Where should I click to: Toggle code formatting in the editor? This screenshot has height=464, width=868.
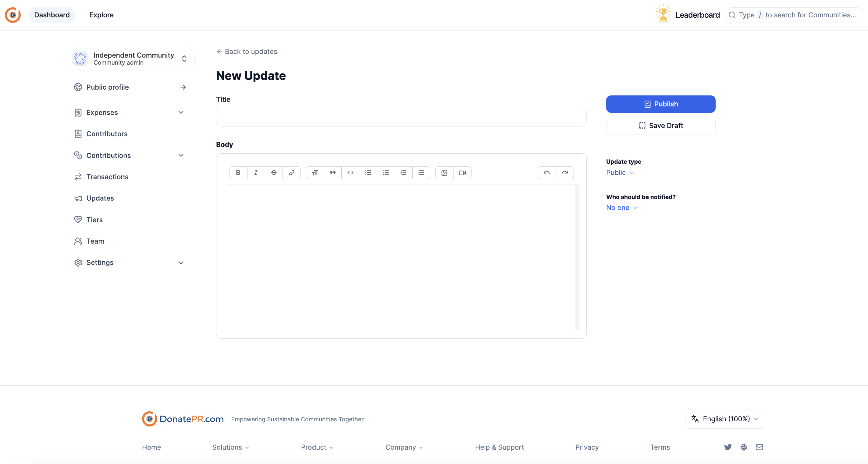click(x=350, y=173)
